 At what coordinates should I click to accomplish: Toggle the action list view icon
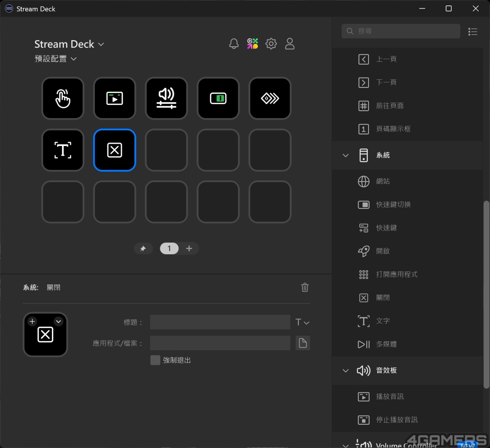pyautogui.click(x=473, y=32)
